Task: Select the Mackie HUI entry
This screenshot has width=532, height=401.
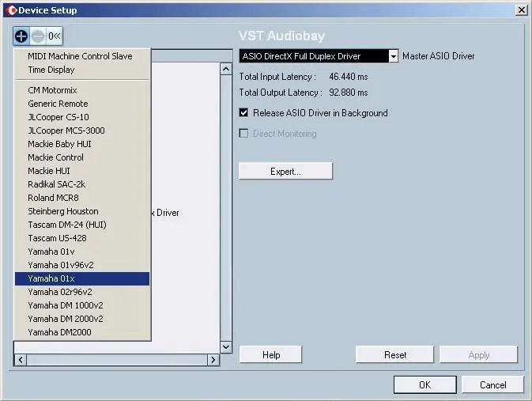Action: click(x=81, y=171)
